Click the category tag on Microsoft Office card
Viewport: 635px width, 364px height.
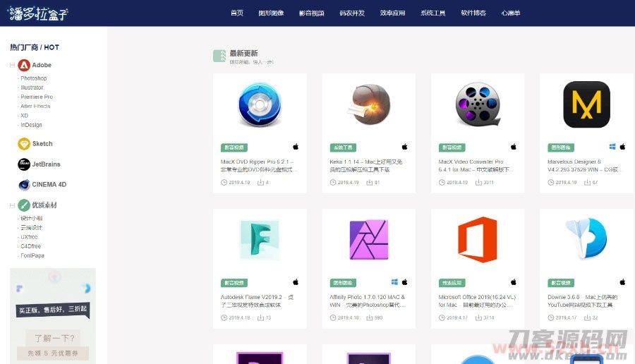click(x=452, y=283)
